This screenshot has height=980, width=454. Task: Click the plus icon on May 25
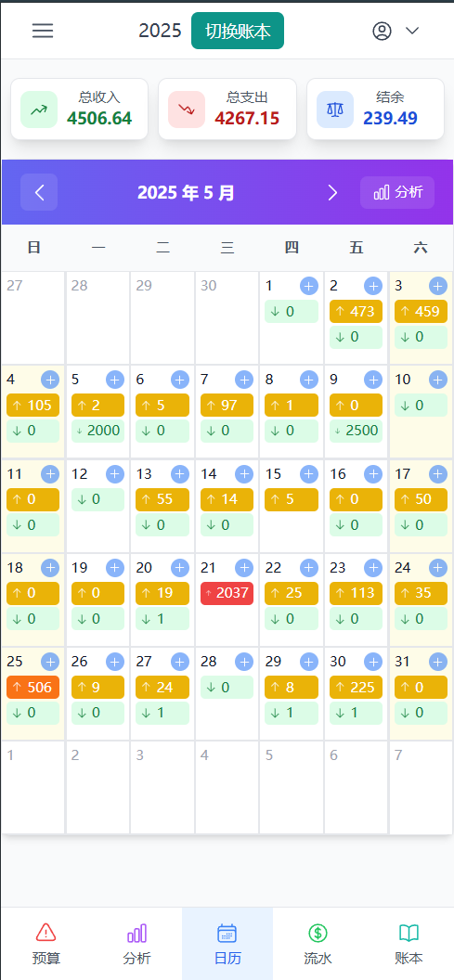[x=50, y=662]
